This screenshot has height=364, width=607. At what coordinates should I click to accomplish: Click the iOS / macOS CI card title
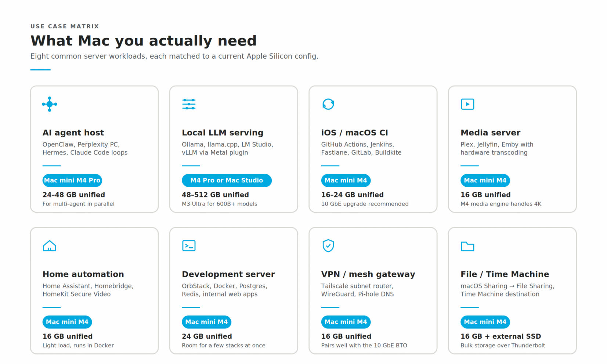coord(354,133)
